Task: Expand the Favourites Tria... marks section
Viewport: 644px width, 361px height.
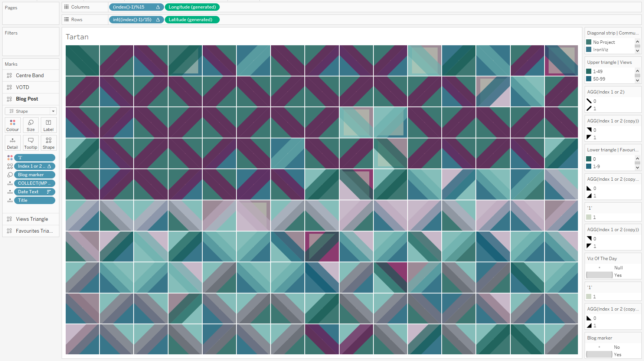Action: tap(31, 231)
